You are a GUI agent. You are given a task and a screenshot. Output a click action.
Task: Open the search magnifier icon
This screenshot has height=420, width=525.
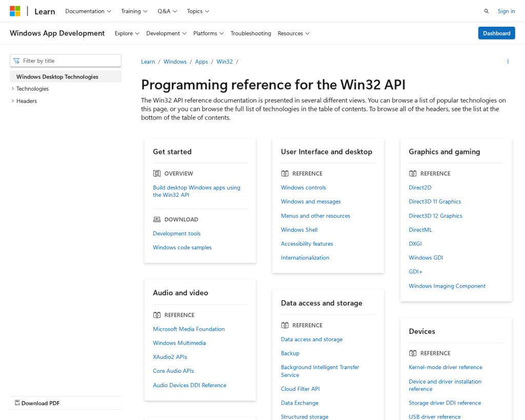pyautogui.click(x=486, y=11)
